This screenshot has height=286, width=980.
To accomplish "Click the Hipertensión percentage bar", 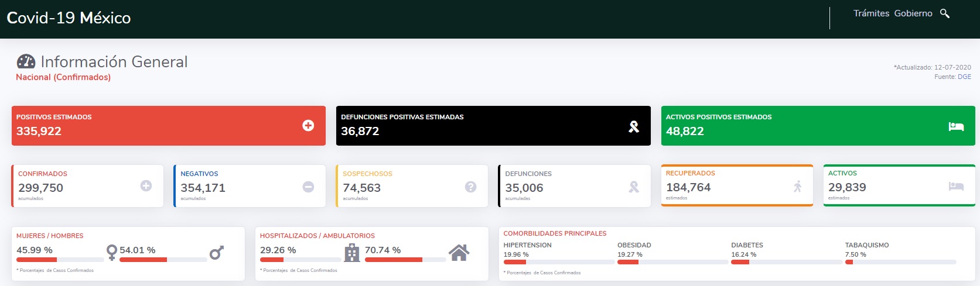I will click(559, 262).
